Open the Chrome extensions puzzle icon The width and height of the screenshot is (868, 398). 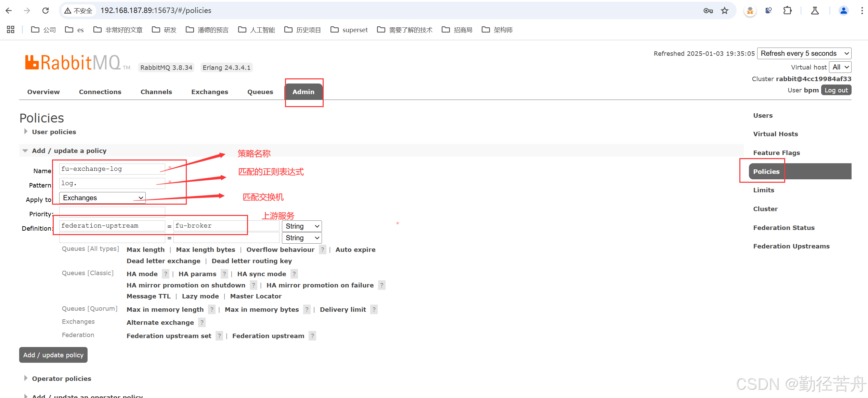(x=787, y=10)
